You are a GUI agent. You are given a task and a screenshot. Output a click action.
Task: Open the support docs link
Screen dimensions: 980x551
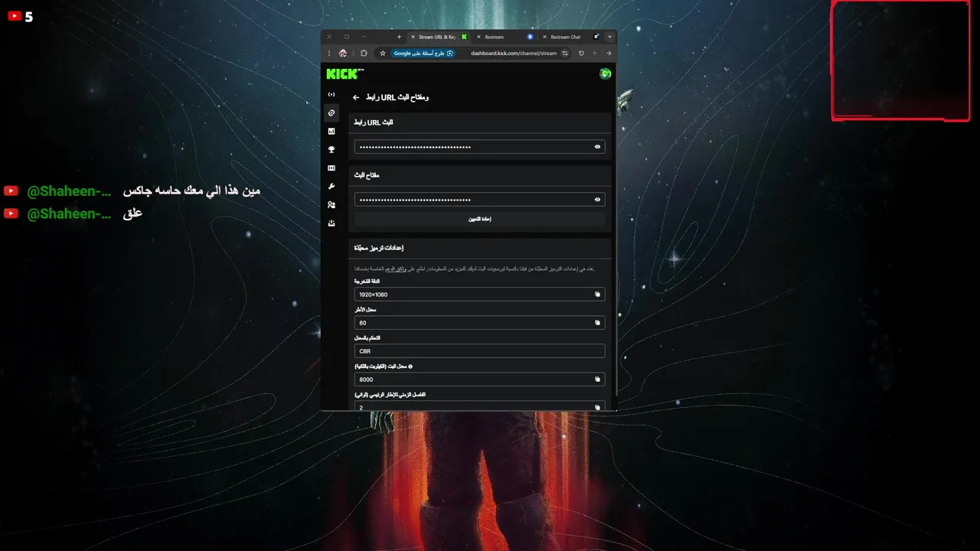395,269
